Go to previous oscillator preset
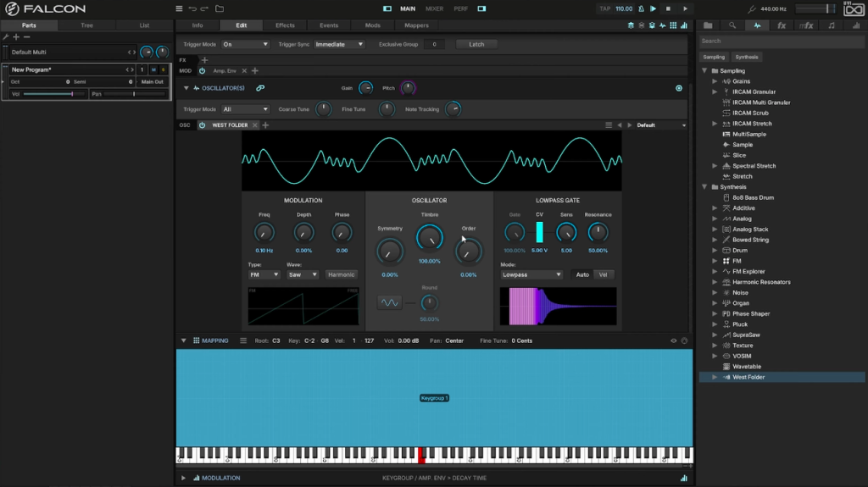This screenshot has height=487, width=868. pyautogui.click(x=620, y=125)
